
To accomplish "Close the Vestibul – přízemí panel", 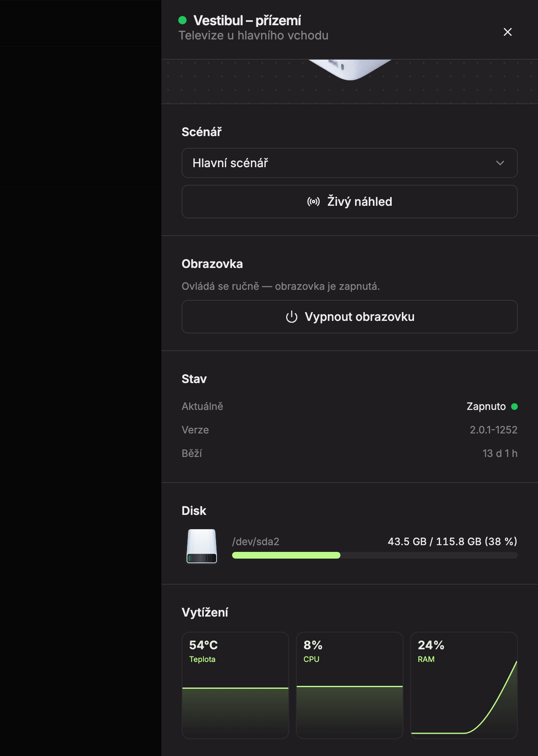I will tap(507, 32).
